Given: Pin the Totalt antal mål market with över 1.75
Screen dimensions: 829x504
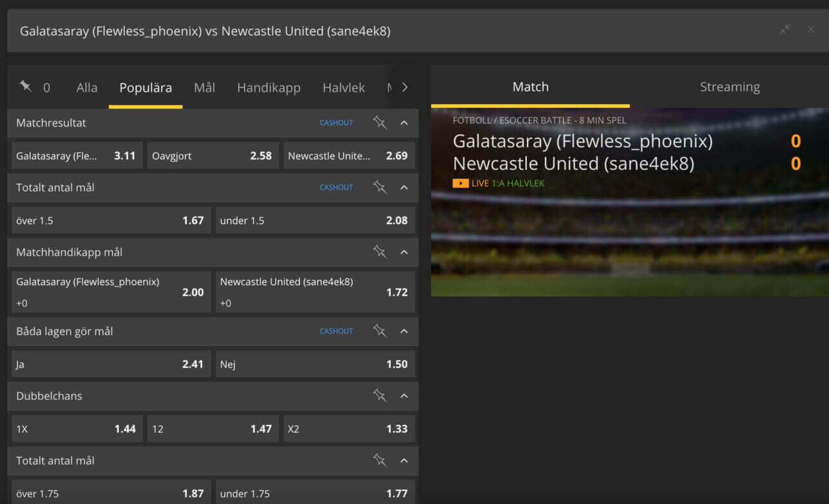Looking at the screenshot, I should click(380, 460).
